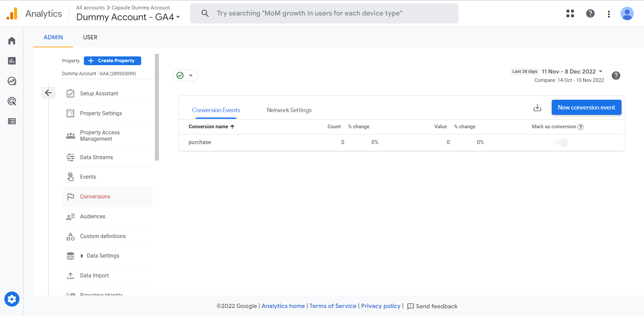Click into the search input field
Screen dimensions: 644x316
point(324,13)
